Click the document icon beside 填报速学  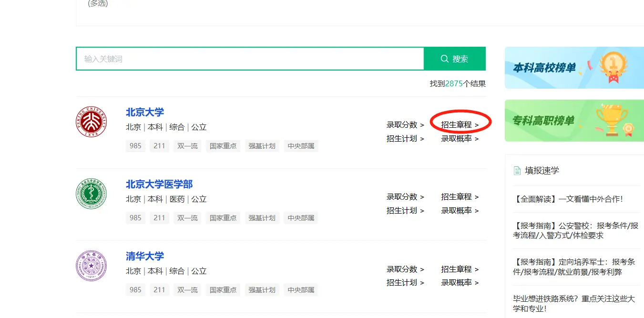[517, 171]
